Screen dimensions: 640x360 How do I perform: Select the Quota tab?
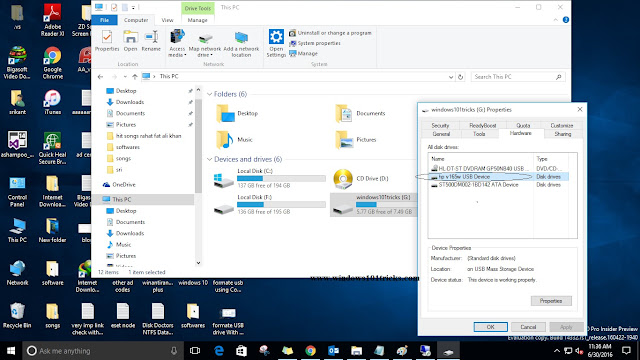click(523, 125)
